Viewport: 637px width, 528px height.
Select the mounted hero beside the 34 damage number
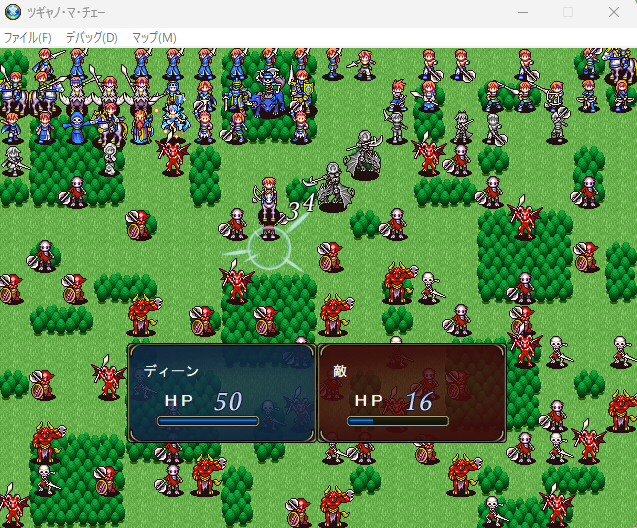coord(268,200)
